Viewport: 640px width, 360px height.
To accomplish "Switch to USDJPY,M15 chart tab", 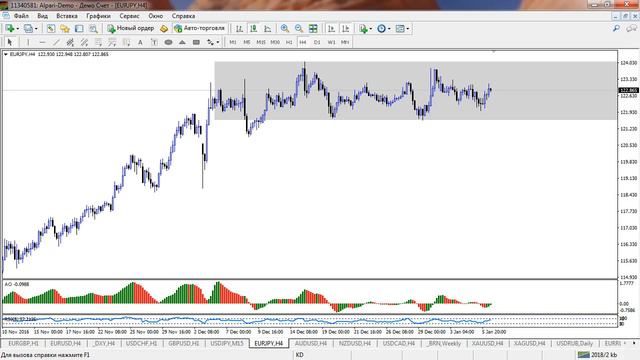I will point(227,343).
